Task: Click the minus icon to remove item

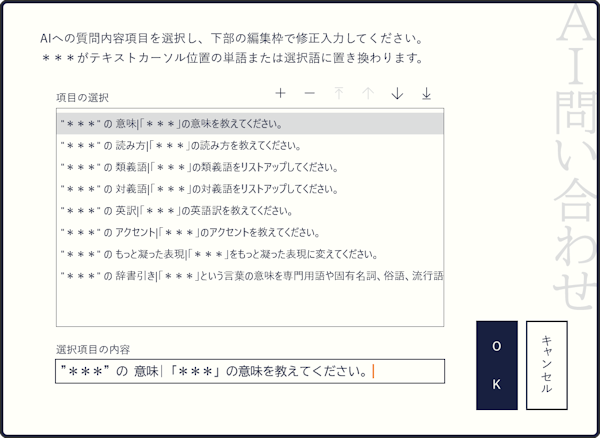Action: (309, 93)
